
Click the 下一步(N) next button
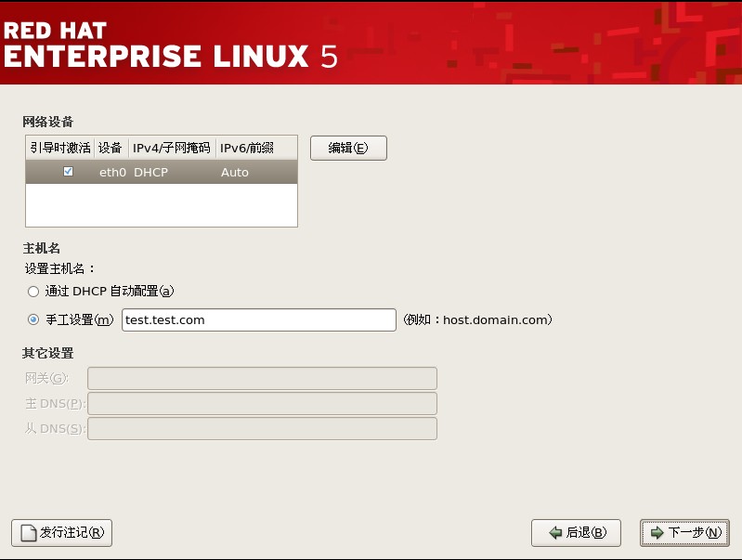coord(684,533)
